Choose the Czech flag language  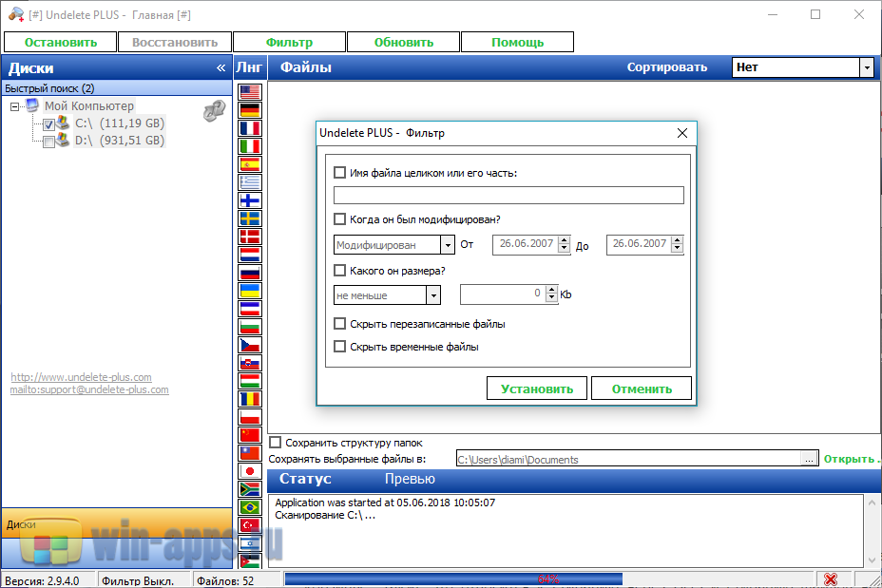pos(250,345)
